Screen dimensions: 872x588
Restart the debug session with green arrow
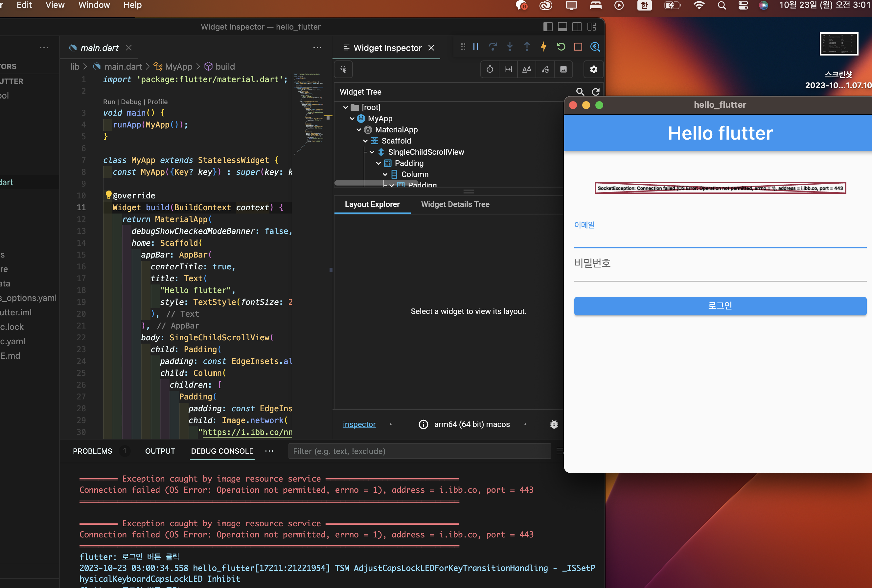561,47
